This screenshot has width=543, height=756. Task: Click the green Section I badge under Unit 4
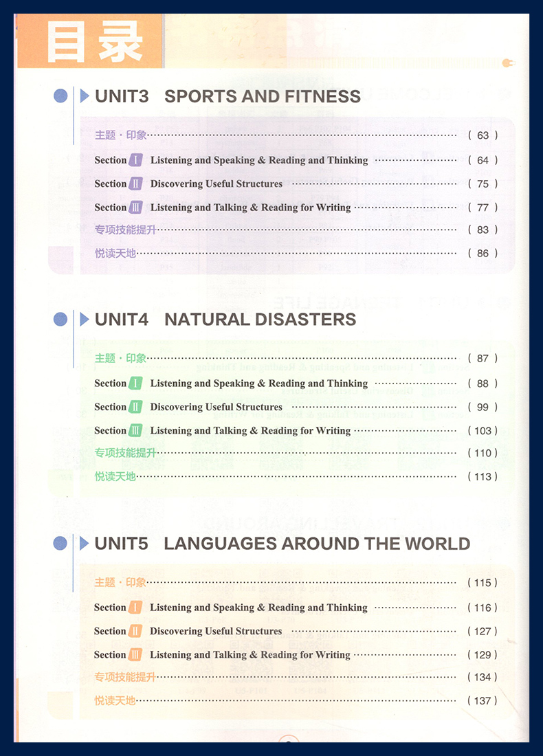[135, 383]
